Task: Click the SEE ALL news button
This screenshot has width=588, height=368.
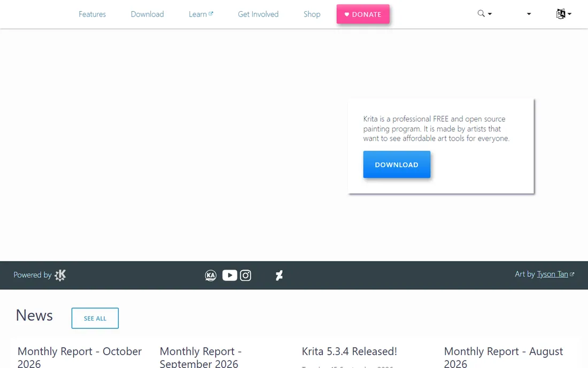Action: click(x=95, y=318)
